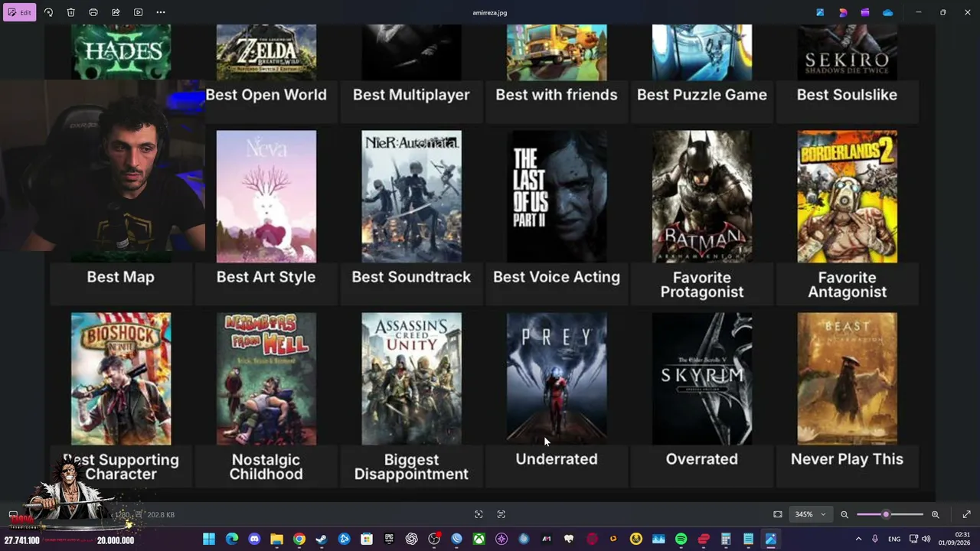Viewport: 980px width, 551px height.
Task: Click the zoom slider handle
Action: (x=886, y=514)
